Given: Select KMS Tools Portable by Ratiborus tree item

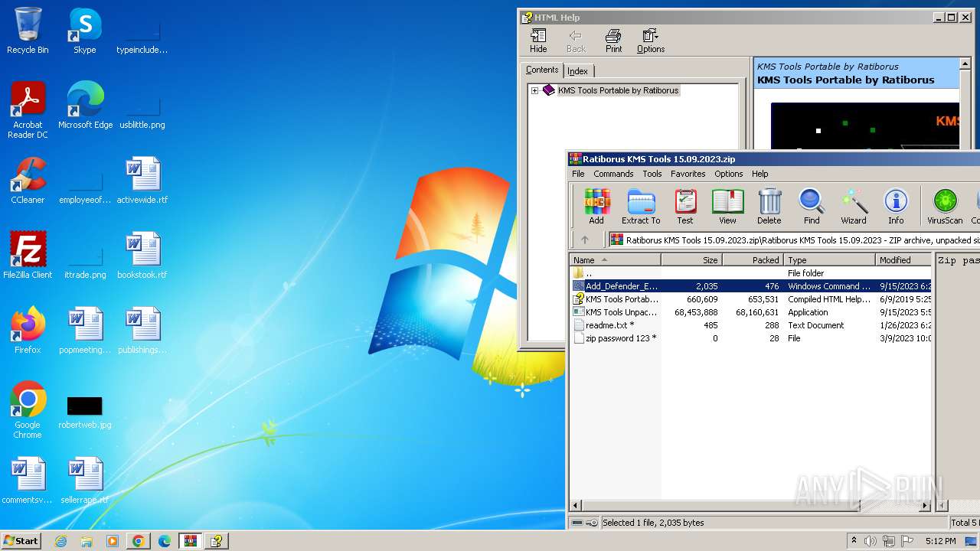Looking at the screenshot, I should click(x=618, y=90).
